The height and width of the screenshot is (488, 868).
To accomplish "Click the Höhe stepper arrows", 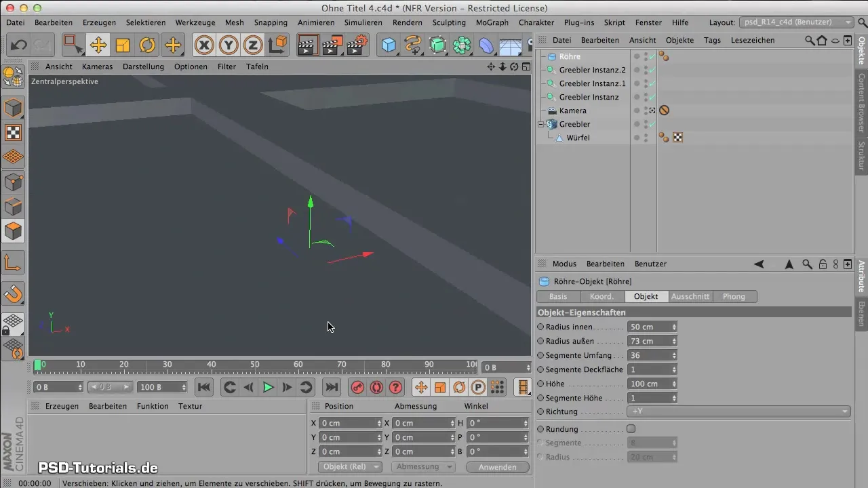I will pyautogui.click(x=673, y=384).
